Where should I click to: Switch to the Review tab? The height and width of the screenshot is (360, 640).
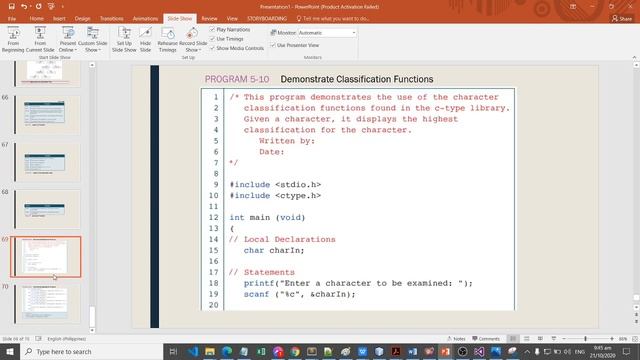click(x=209, y=19)
